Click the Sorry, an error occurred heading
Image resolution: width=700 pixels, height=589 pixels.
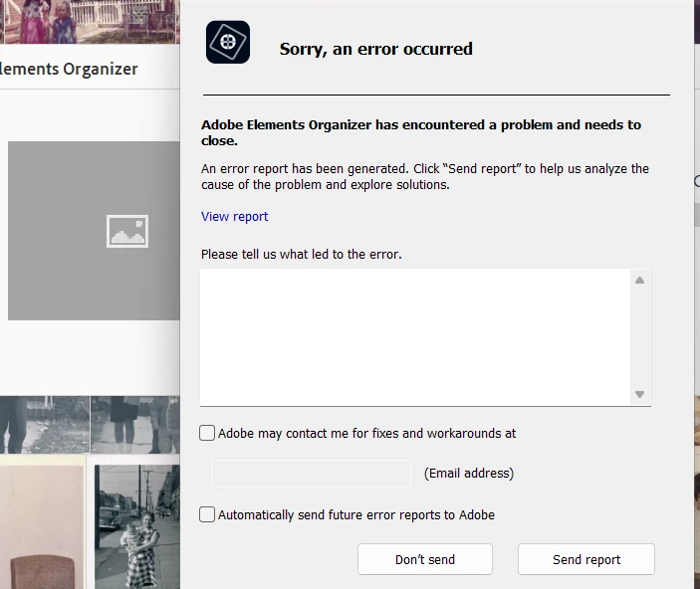tap(376, 49)
